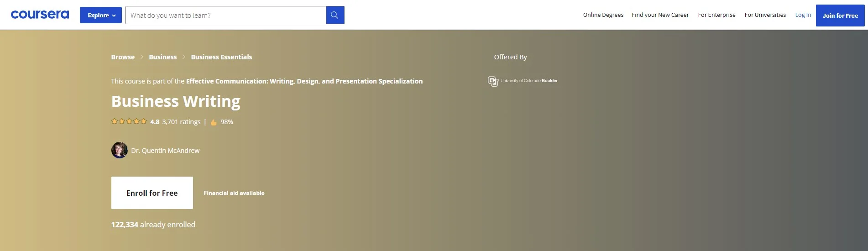Click the magnifier search button

[x=335, y=15]
